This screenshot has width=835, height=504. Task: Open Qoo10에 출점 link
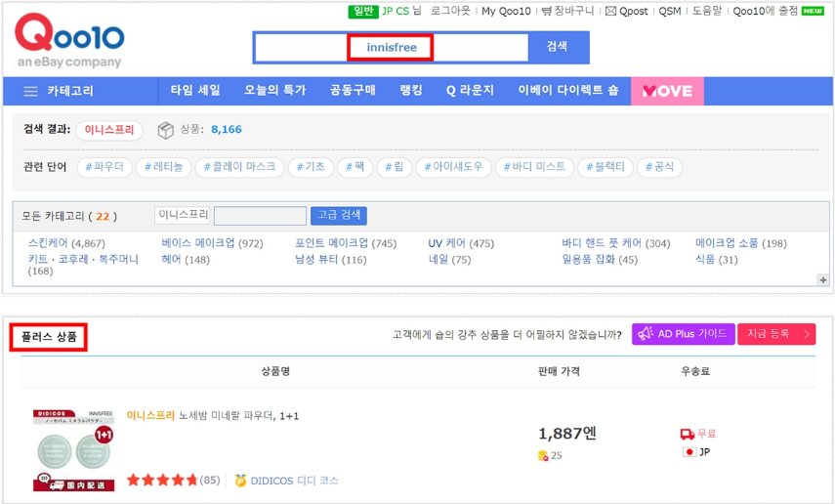(766, 11)
